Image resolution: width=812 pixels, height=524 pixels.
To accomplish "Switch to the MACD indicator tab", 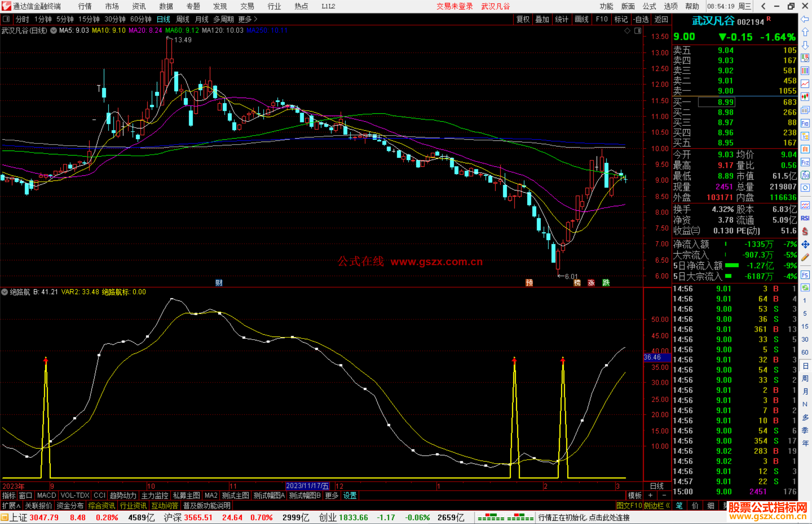I will pyautogui.click(x=47, y=495).
